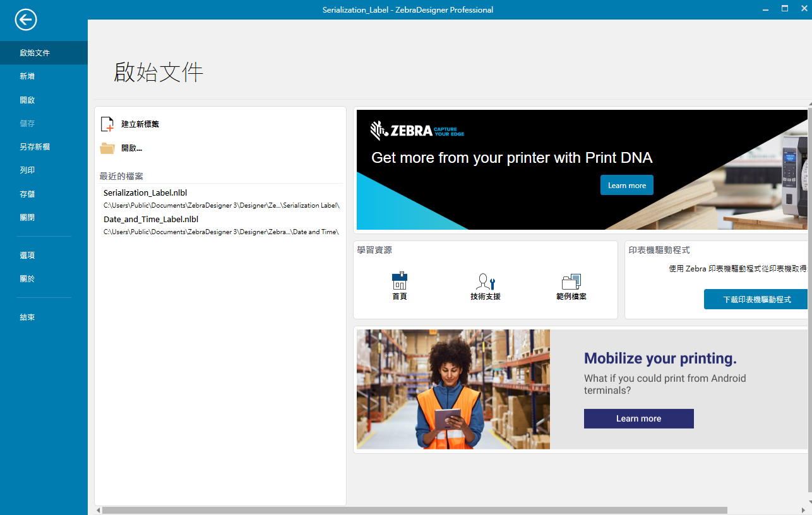The height and width of the screenshot is (515, 812).
Task: Click the 開啟... link in start panel
Action: tap(131, 148)
